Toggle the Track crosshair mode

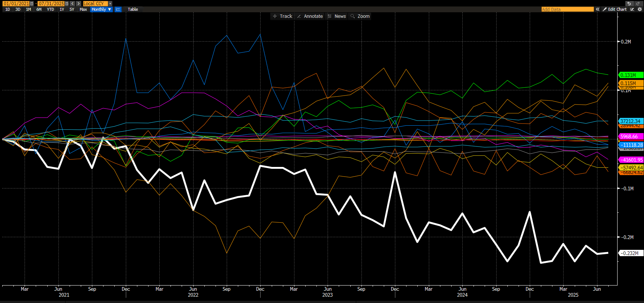click(x=283, y=16)
